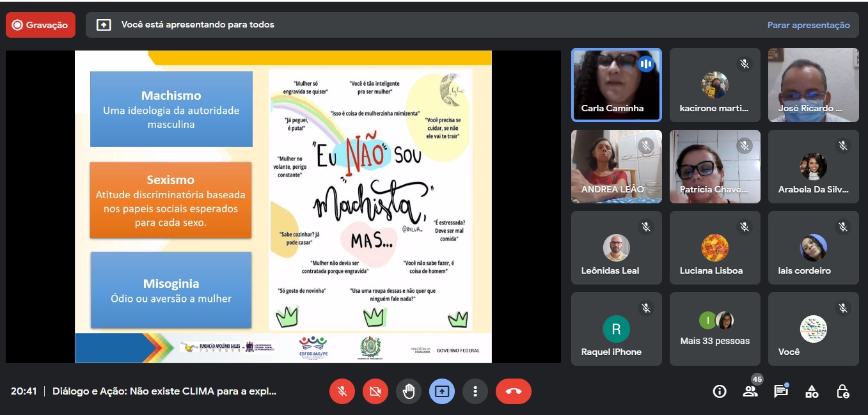Click the Misoginia box on the slide
The height and width of the screenshot is (415, 868).
[171, 290]
